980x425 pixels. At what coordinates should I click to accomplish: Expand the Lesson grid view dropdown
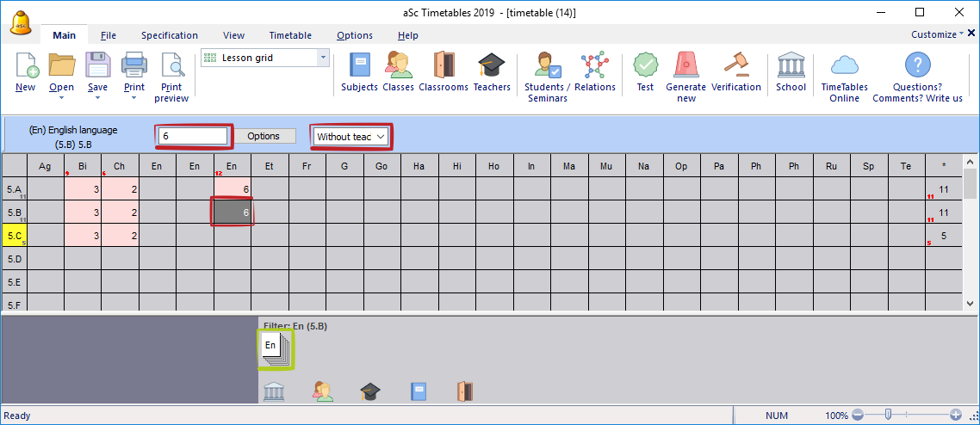(x=323, y=58)
